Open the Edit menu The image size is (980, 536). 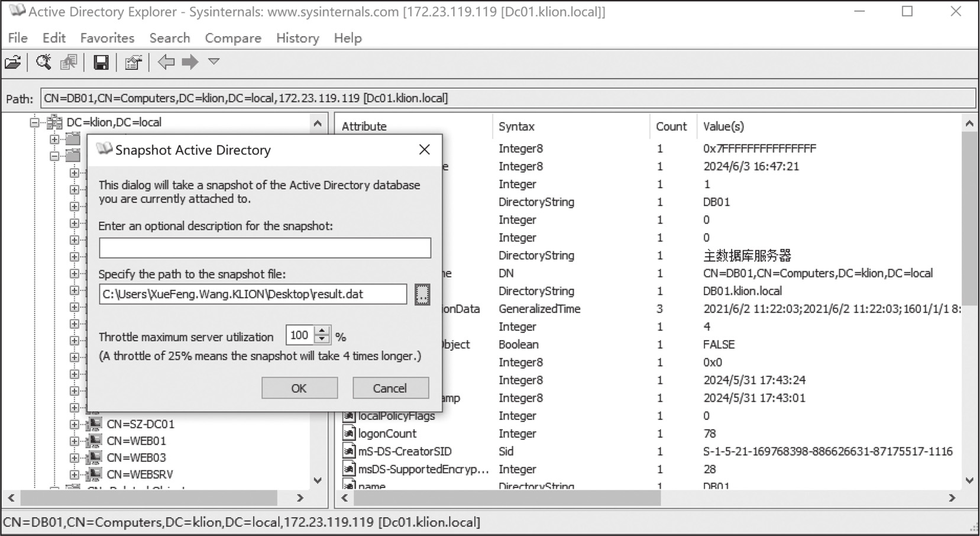(x=54, y=38)
